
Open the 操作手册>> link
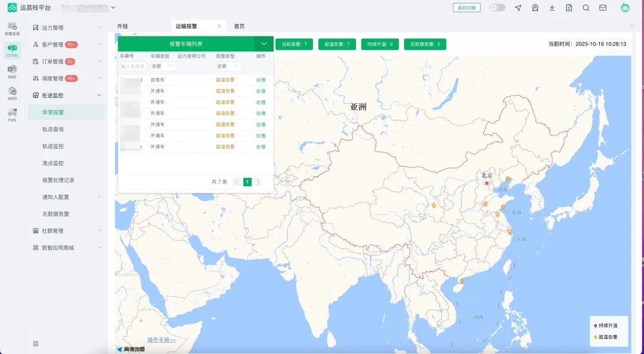tap(162, 340)
